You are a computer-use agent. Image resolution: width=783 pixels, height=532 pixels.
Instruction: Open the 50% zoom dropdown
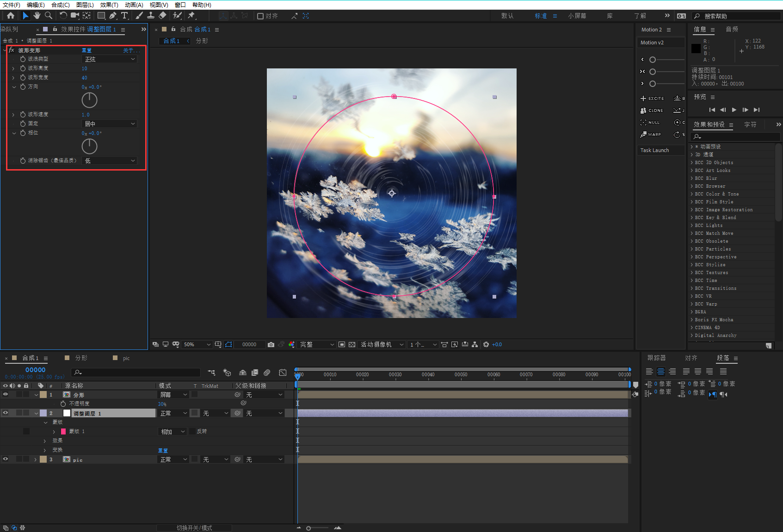[197, 344]
